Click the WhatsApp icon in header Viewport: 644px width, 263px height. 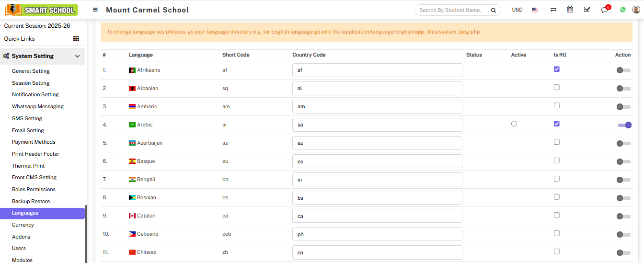tap(622, 10)
